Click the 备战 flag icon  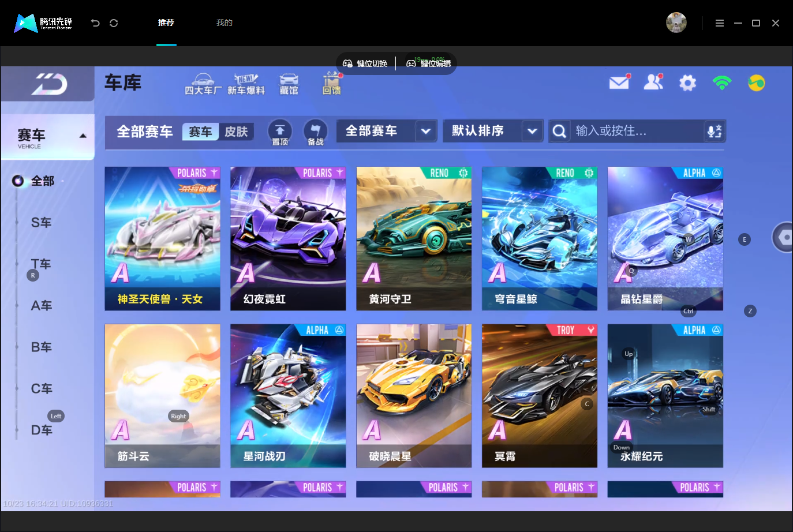315,132
